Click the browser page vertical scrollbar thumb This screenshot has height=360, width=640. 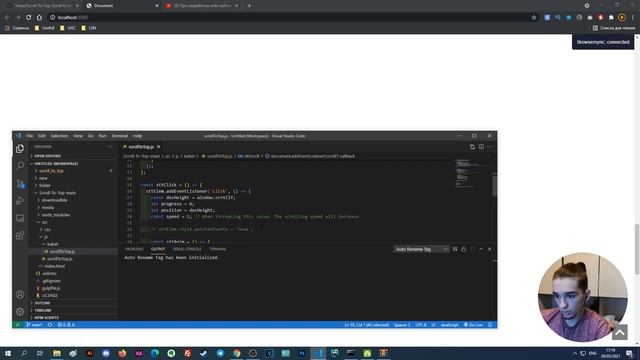637,249
